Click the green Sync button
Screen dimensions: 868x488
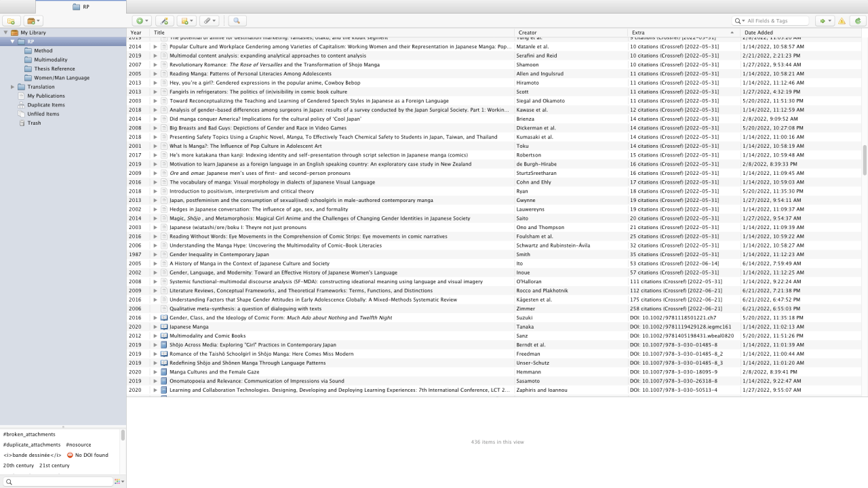859,21
